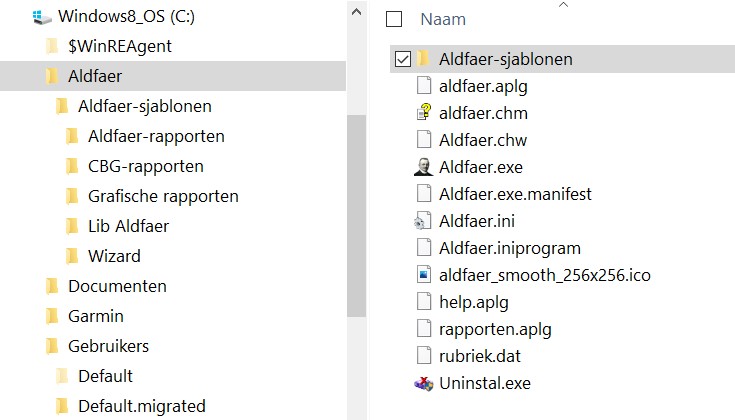Uncheck the Aldfaer-sjablonen item checkbox
The image size is (735, 420).
(402, 59)
